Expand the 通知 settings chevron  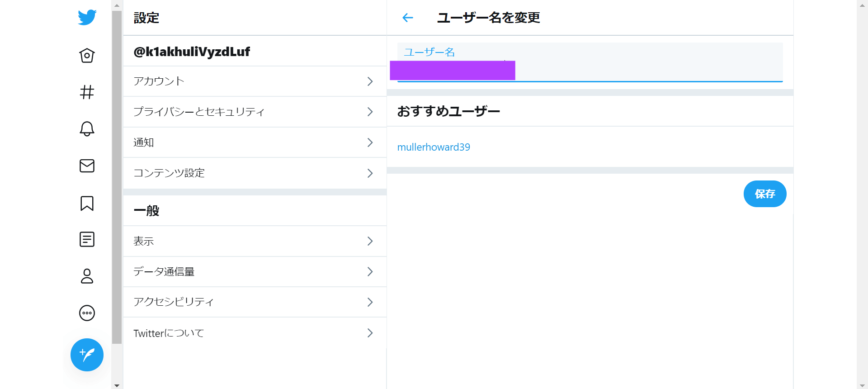[370, 142]
